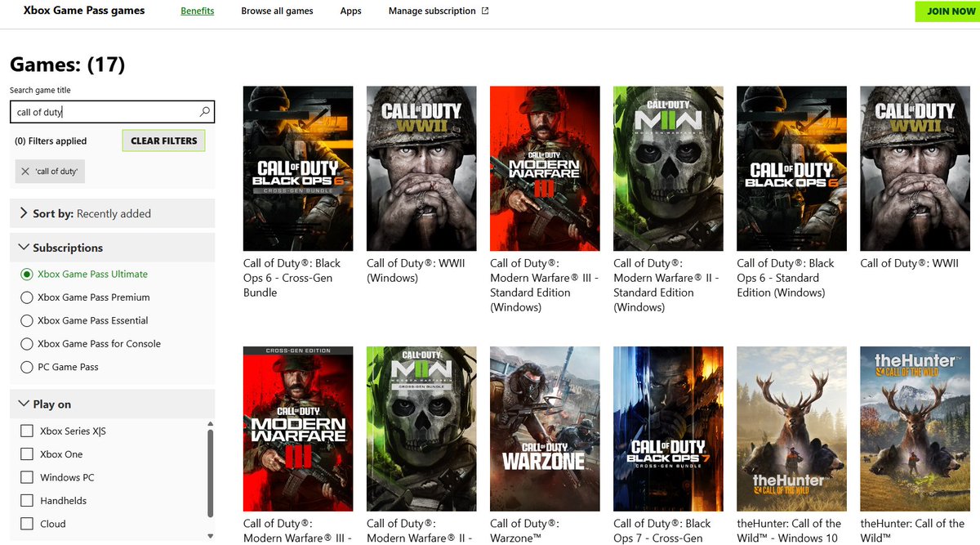
Task: Open Modern Warfare II Standard Edition cover
Action: coord(668,168)
